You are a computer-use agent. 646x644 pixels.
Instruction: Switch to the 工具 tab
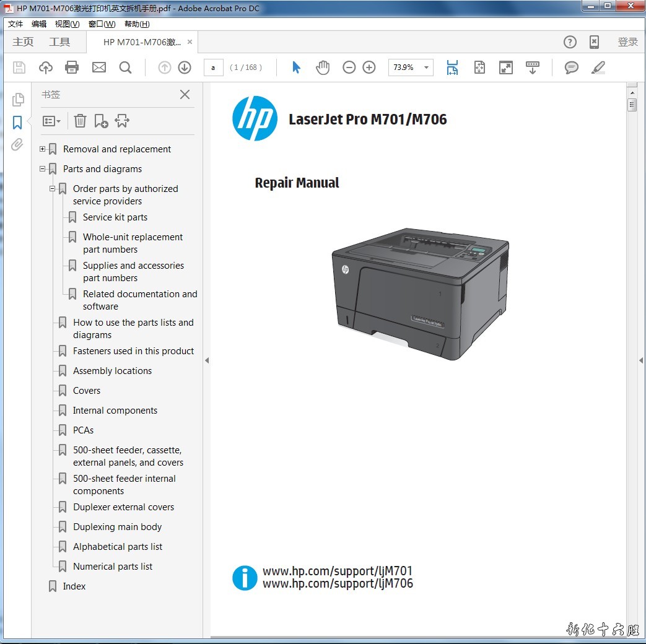pyautogui.click(x=59, y=42)
